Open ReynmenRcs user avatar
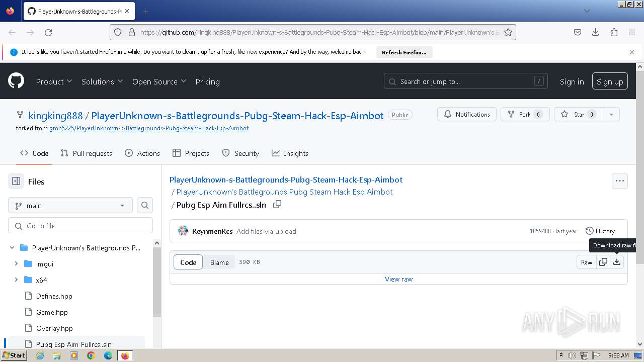 183,231
